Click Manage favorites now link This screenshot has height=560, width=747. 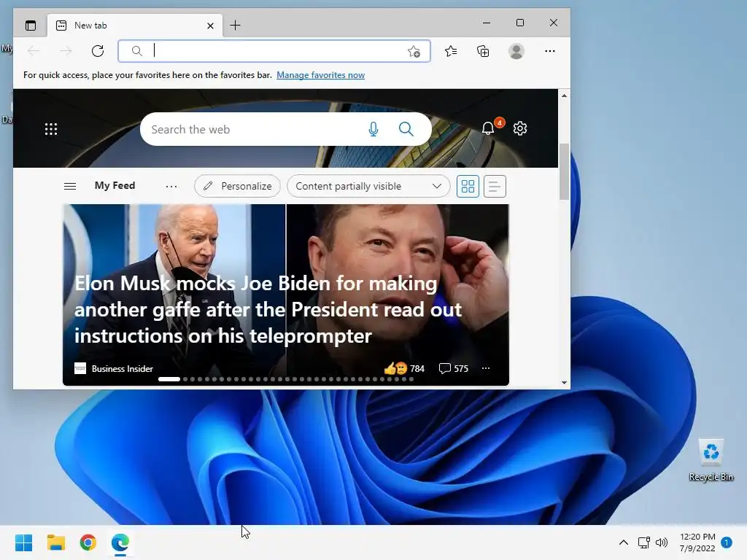point(321,75)
